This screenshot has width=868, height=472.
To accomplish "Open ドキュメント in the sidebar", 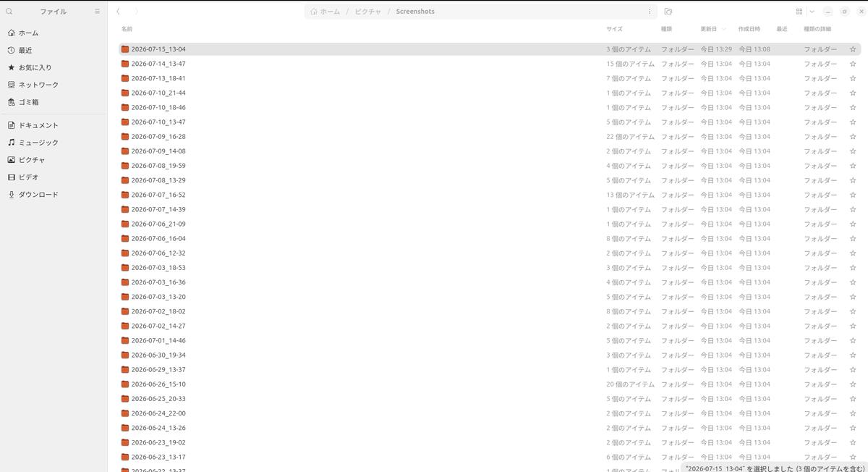I will [54, 125].
